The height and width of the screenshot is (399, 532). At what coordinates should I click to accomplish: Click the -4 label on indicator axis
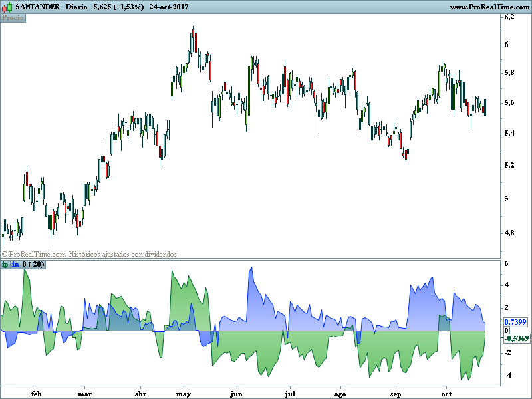(x=507, y=376)
